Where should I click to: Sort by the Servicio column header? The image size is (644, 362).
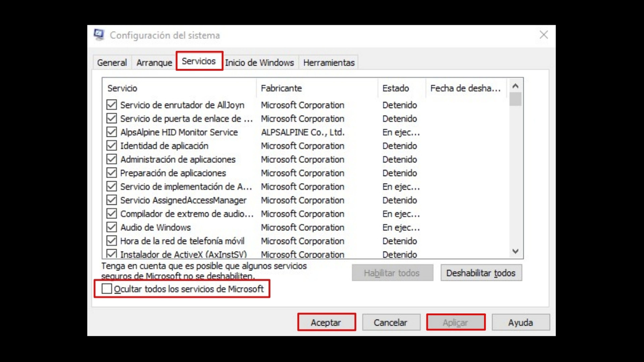[179, 88]
